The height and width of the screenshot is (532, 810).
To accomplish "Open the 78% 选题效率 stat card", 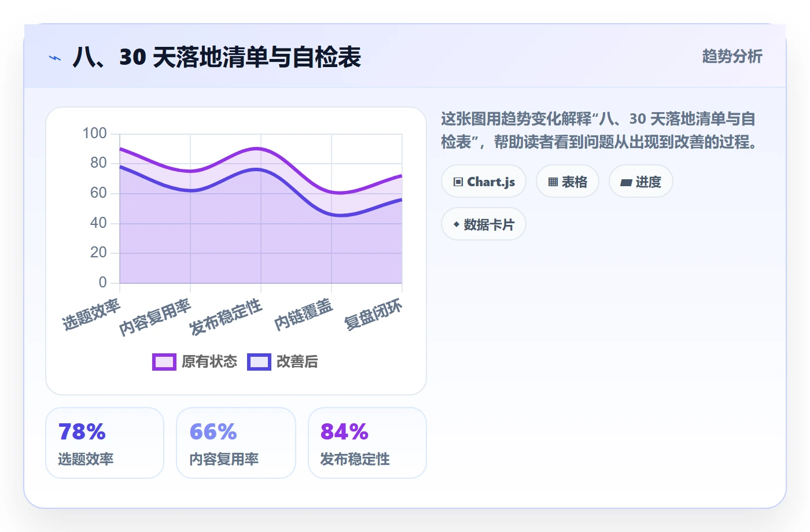I will click(105, 443).
